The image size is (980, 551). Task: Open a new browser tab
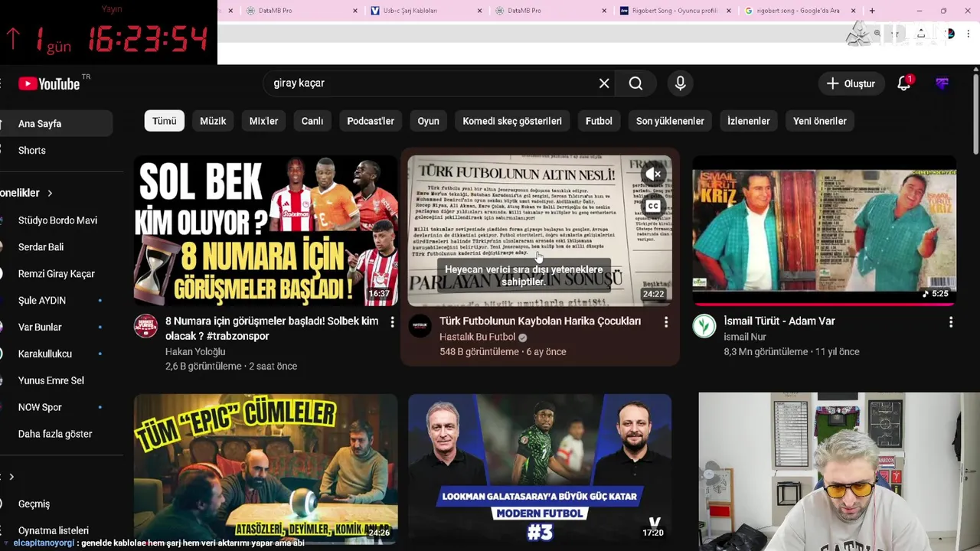pyautogui.click(x=872, y=11)
